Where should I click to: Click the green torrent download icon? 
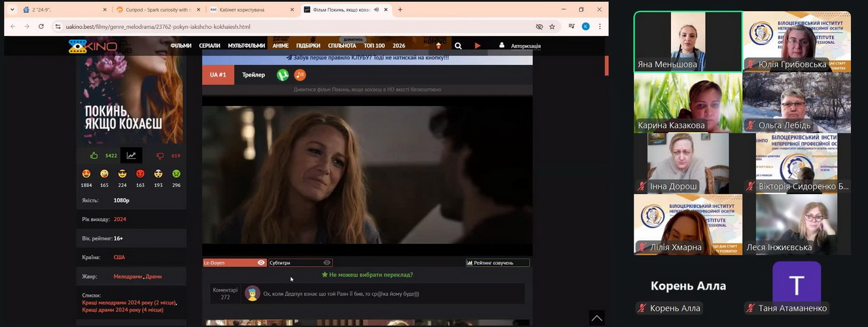tap(283, 75)
